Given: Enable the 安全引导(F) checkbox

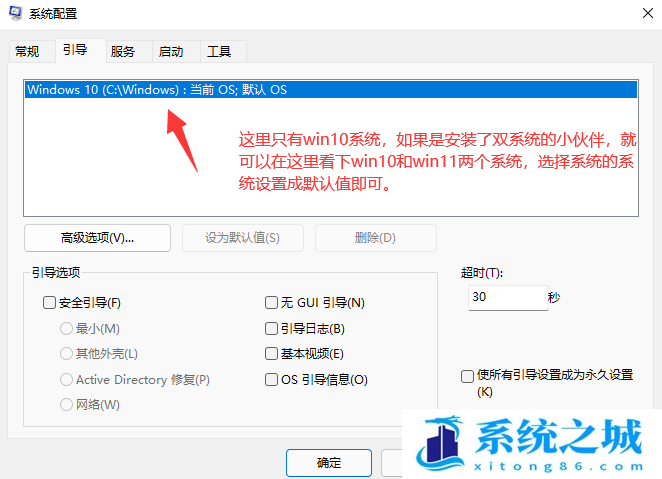Looking at the screenshot, I should tap(49, 303).
